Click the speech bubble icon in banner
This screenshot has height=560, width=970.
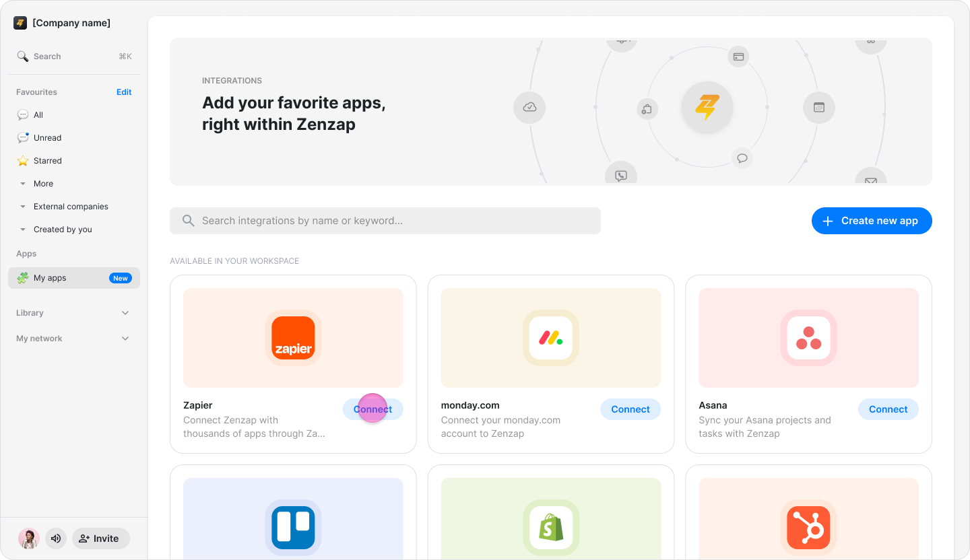pos(742,158)
